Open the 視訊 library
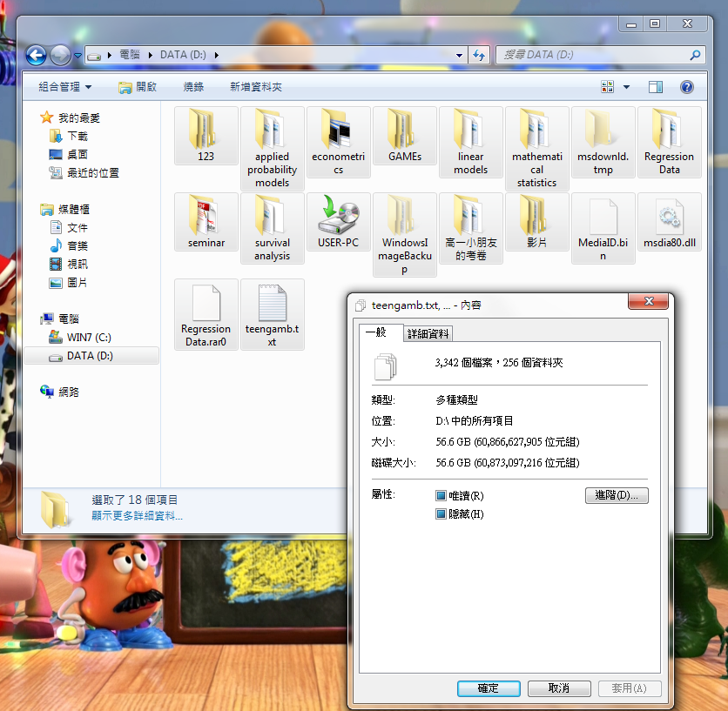The width and height of the screenshot is (728, 711). (68, 264)
